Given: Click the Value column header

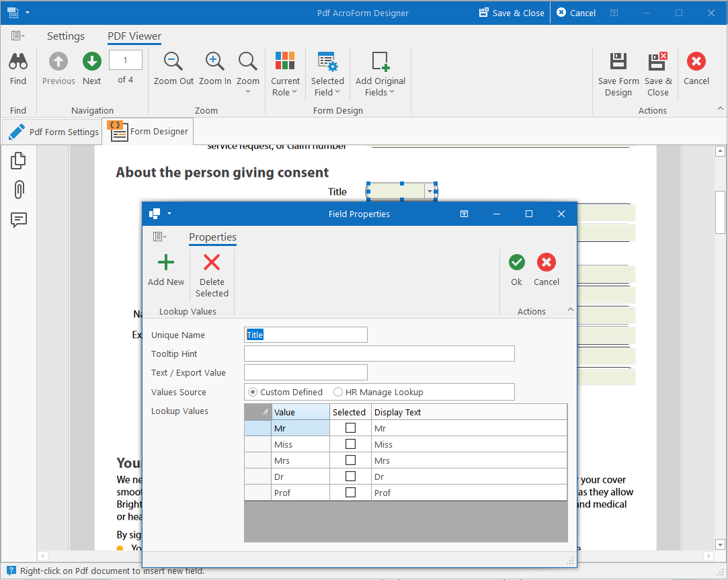Looking at the screenshot, I should point(300,412).
